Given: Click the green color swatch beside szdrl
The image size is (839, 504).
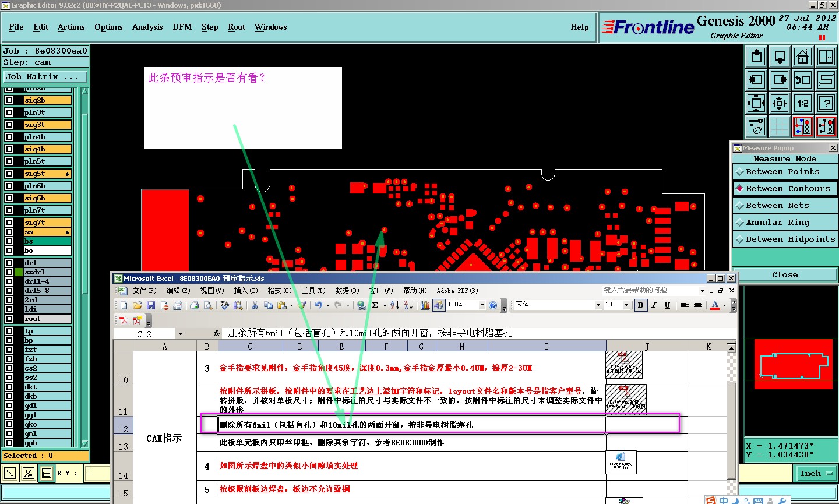Looking at the screenshot, I should click(19, 272).
